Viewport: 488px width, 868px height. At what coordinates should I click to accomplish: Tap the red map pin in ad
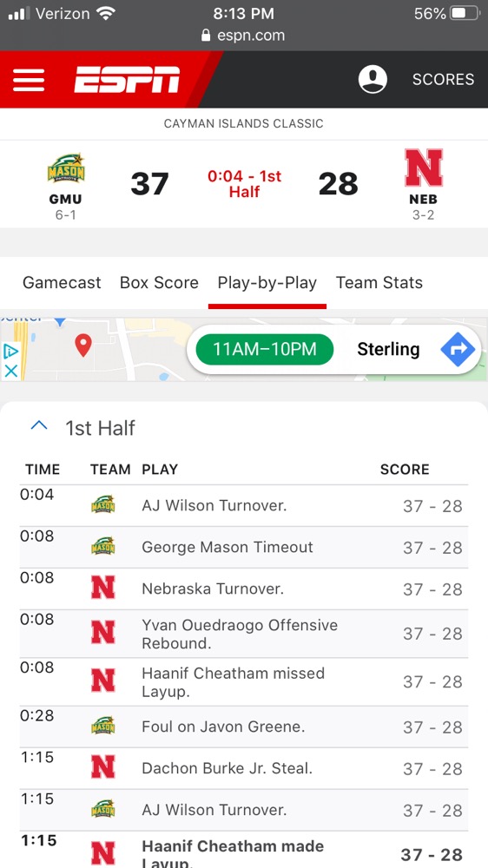pyautogui.click(x=83, y=345)
